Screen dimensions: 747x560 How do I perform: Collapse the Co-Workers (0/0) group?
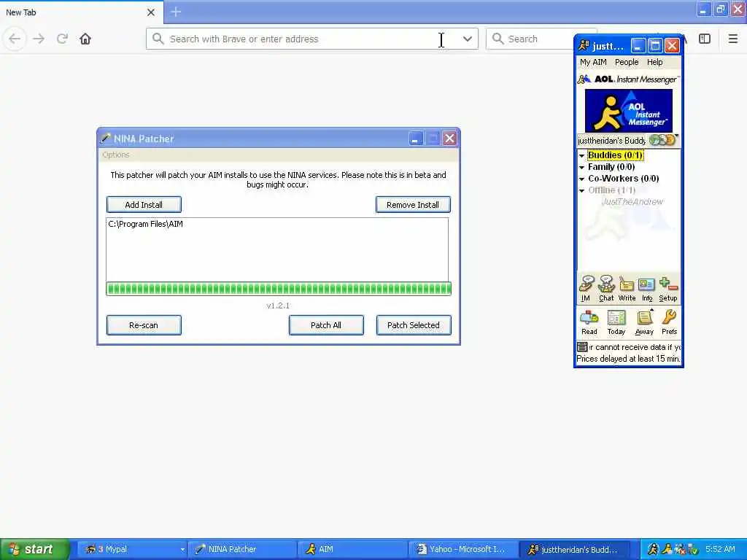581,179
